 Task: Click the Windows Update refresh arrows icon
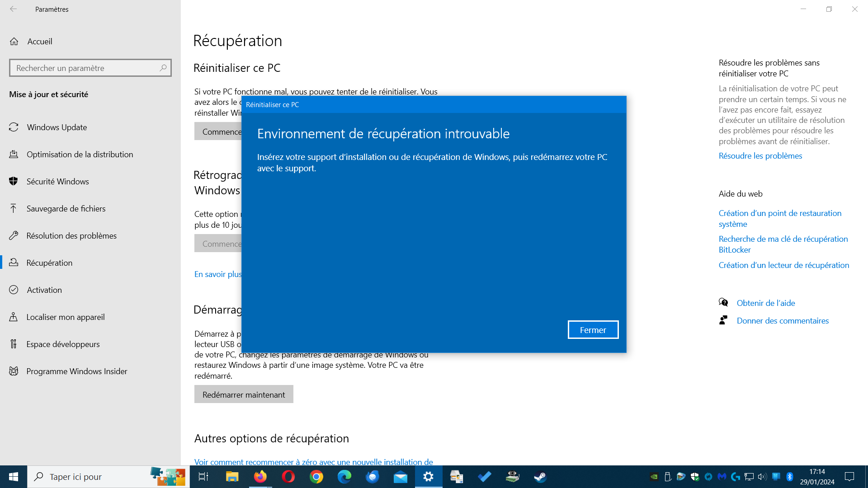14,127
